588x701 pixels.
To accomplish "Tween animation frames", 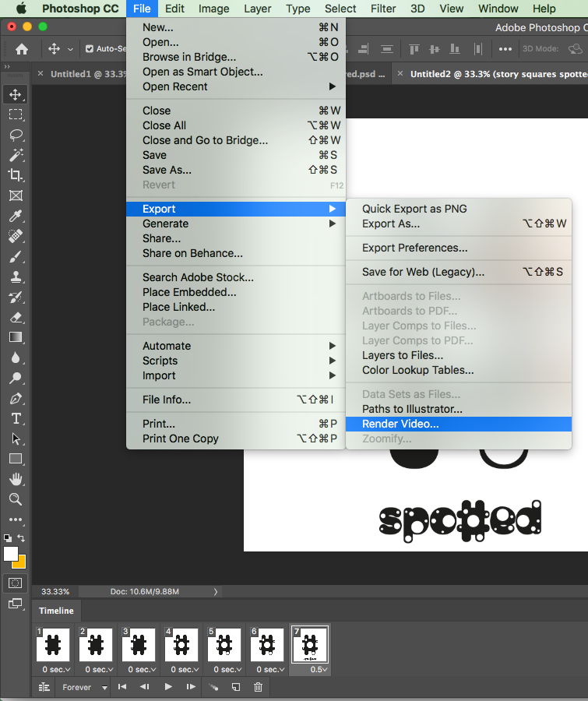I will 213,687.
